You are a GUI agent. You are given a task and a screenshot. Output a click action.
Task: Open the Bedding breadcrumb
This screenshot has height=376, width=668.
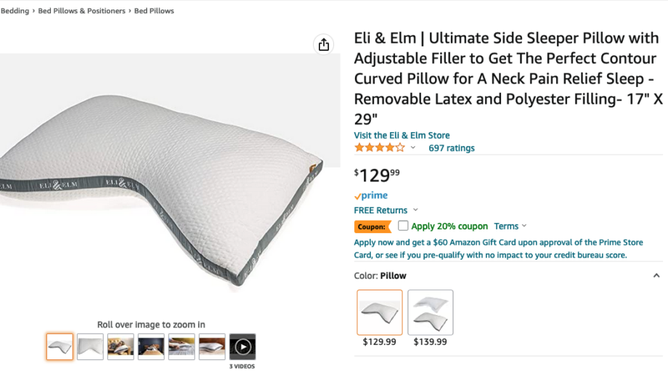pyautogui.click(x=14, y=11)
